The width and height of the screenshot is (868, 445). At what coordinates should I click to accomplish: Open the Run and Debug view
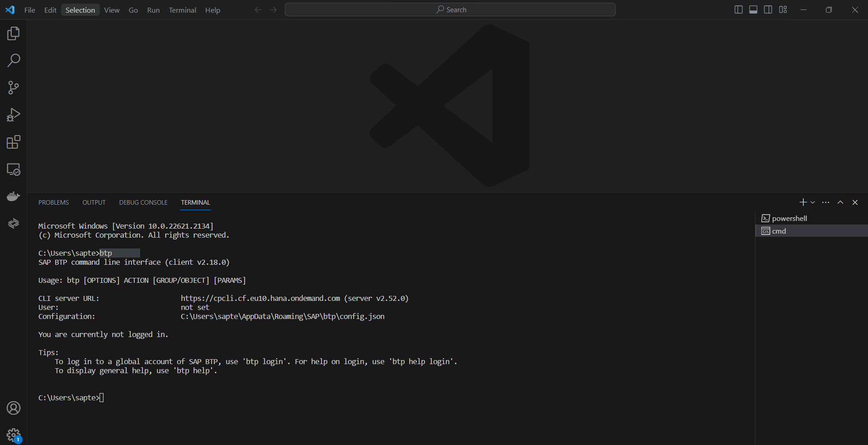click(14, 115)
